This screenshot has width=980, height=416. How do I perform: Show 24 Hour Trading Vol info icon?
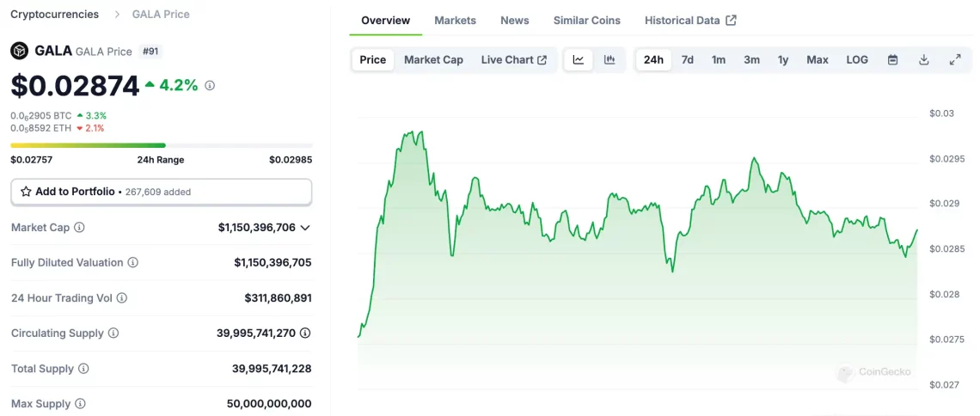coord(122,298)
